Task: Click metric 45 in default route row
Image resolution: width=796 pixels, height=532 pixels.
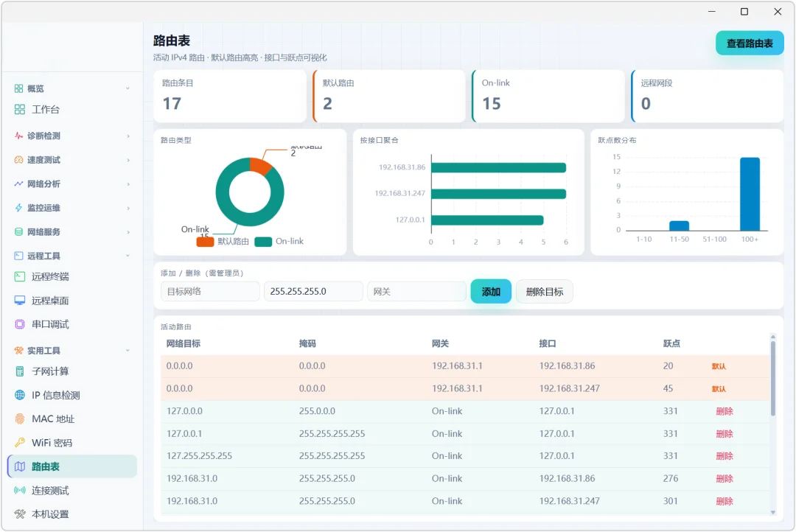Action: coord(668,389)
